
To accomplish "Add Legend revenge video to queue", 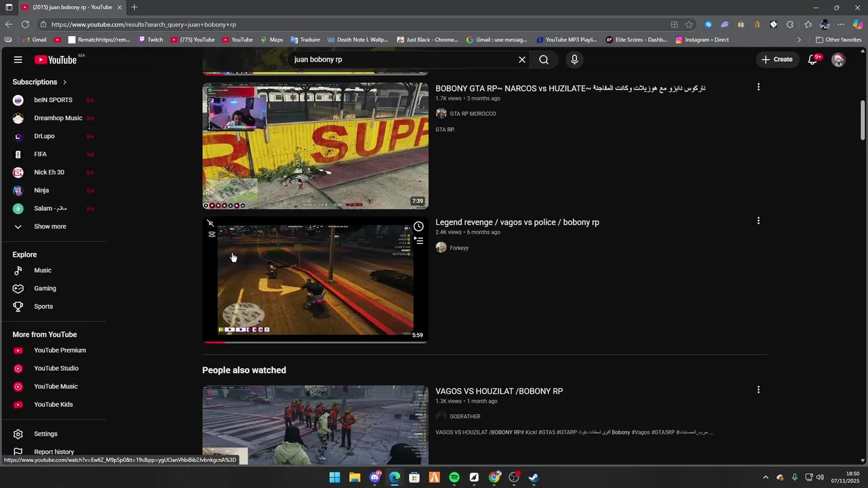I will (418, 241).
